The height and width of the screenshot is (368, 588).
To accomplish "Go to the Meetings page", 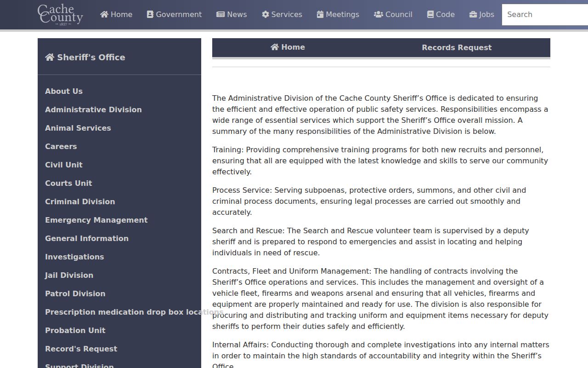I will [338, 14].
